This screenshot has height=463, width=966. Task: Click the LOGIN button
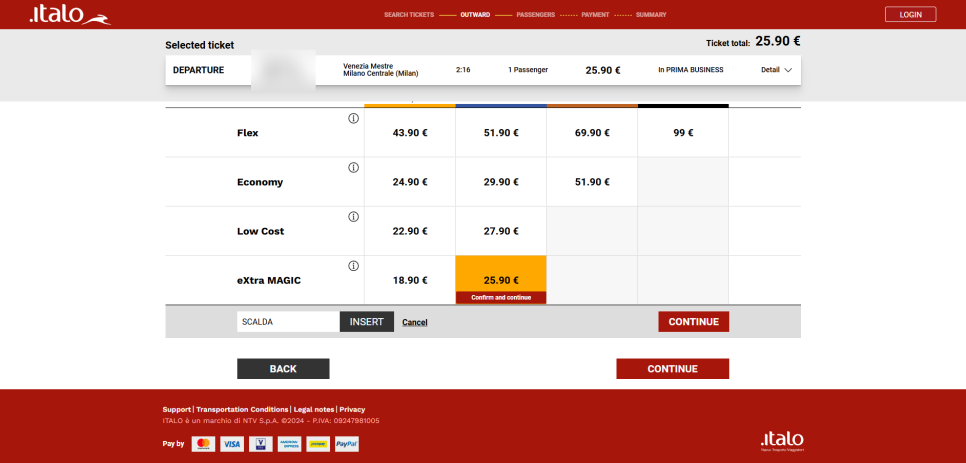911,14
